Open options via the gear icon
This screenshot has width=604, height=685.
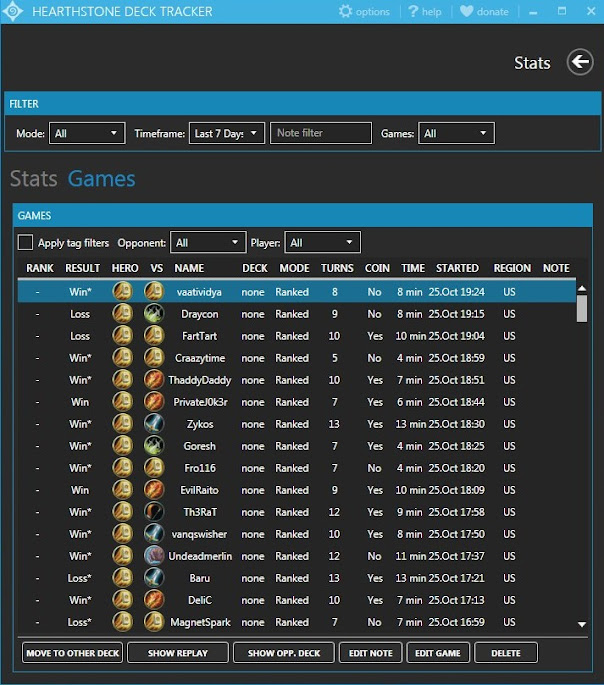click(345, 11)
